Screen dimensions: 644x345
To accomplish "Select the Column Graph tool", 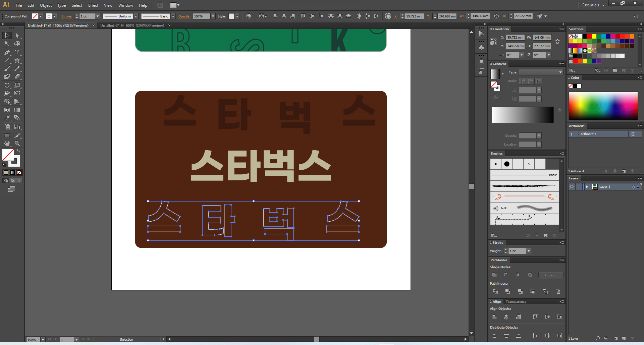I will 17,127.
